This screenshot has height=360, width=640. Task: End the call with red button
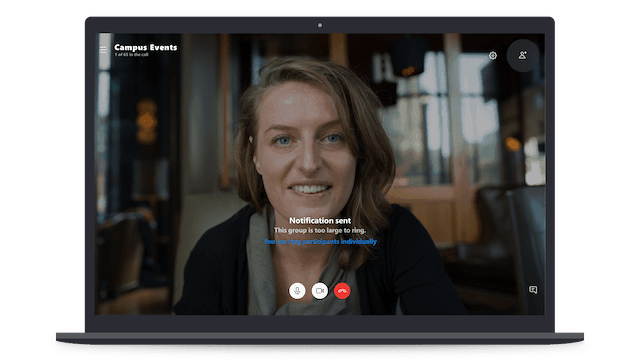pos(342,291)
